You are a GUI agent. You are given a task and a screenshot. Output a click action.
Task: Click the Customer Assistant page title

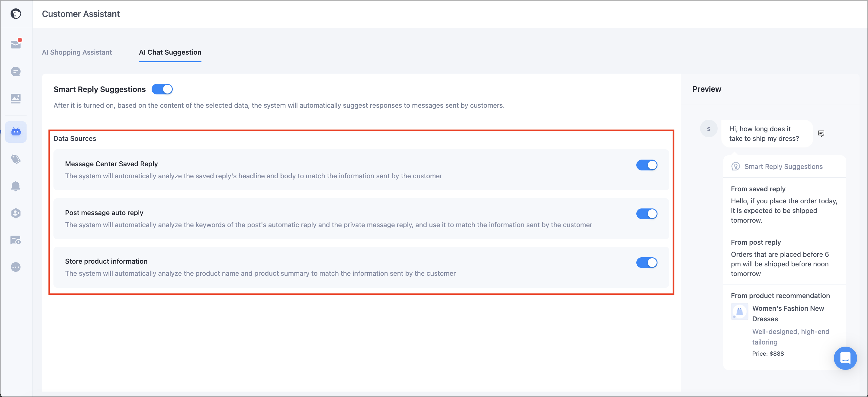pyautogui.click(x=81, y=14)
